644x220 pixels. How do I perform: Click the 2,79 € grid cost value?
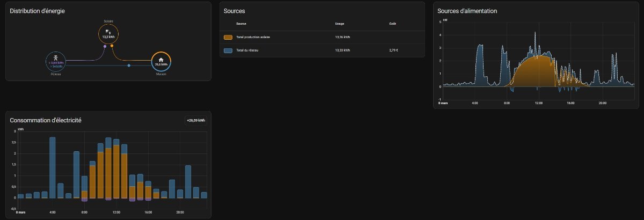tap(393, 50)
